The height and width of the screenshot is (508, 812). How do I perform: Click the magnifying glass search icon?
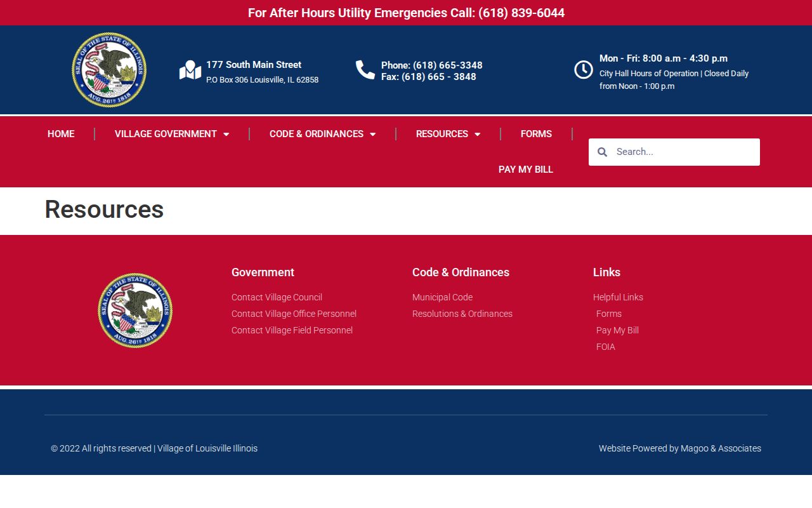coord(603,152)
